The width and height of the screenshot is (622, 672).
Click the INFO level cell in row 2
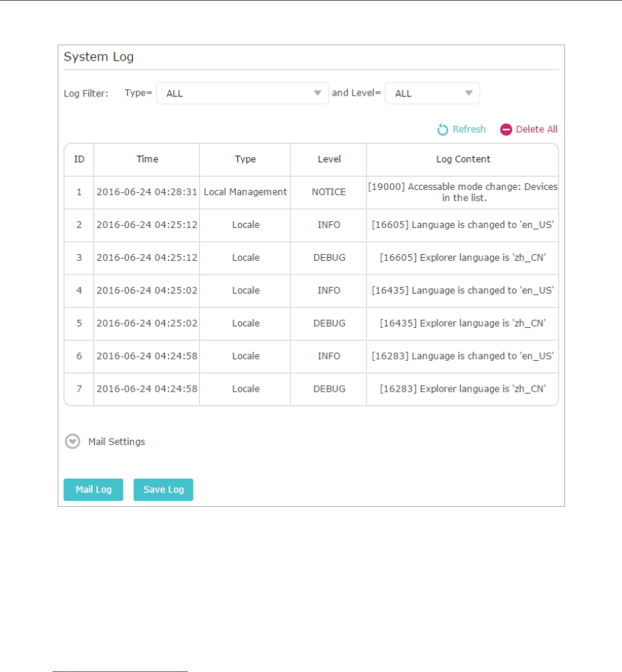329,225
